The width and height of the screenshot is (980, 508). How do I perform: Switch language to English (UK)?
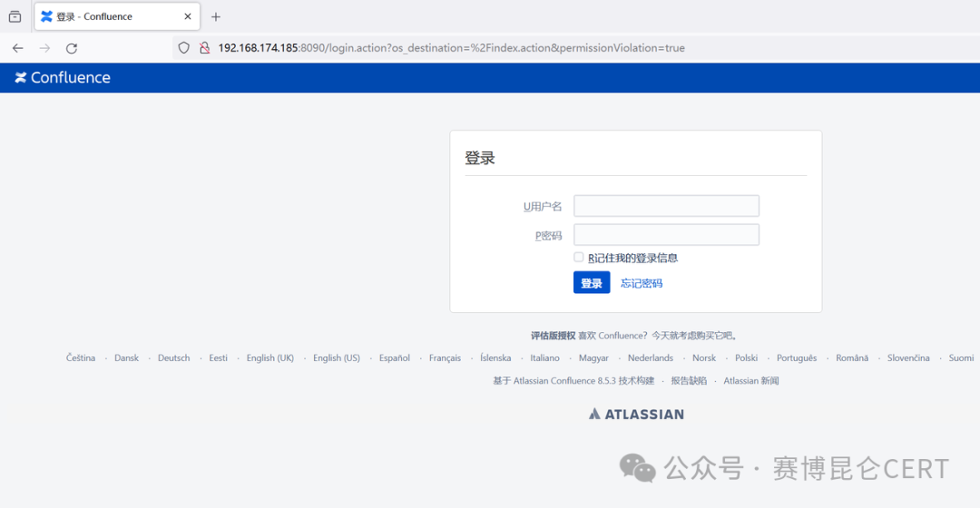coord(270,358)
